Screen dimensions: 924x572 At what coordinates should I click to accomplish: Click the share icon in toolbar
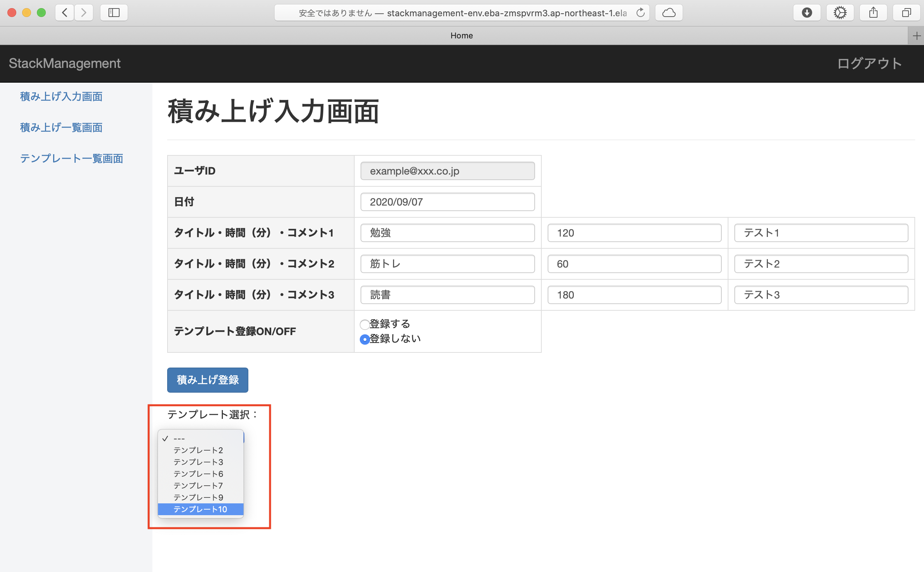click(x=873, y=13)
